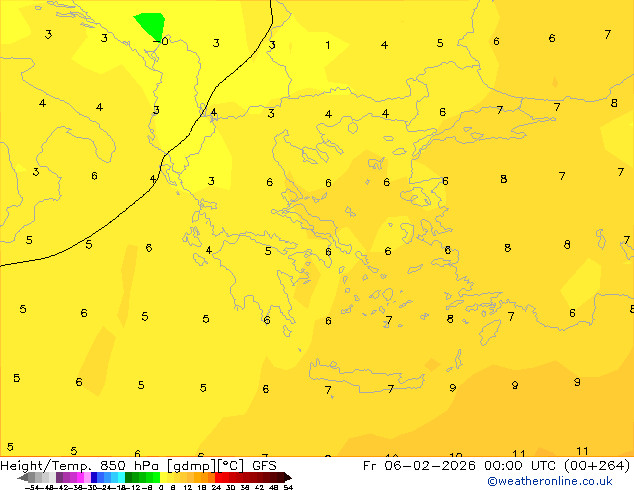Select the lone '1' temperature value
Viewport: 634px width, 490px height.
tap(328, 45)
